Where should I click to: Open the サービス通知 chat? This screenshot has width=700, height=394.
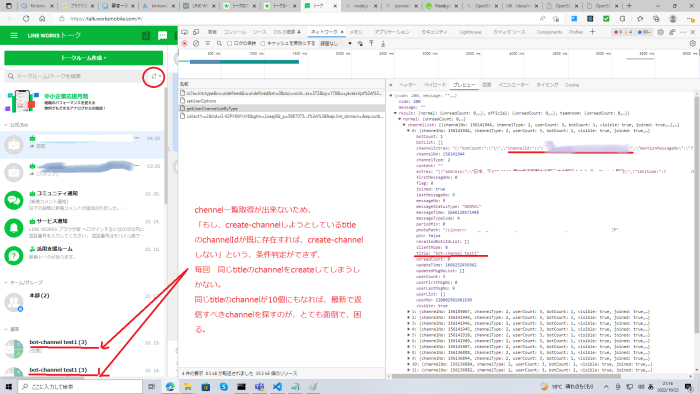83,228
